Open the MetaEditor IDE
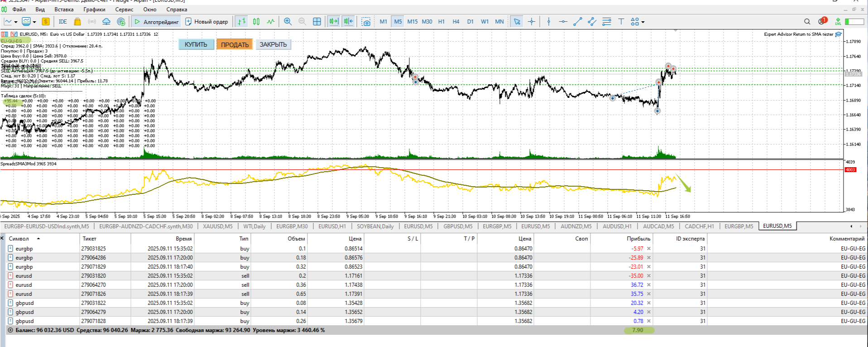 tap(62, 21)
